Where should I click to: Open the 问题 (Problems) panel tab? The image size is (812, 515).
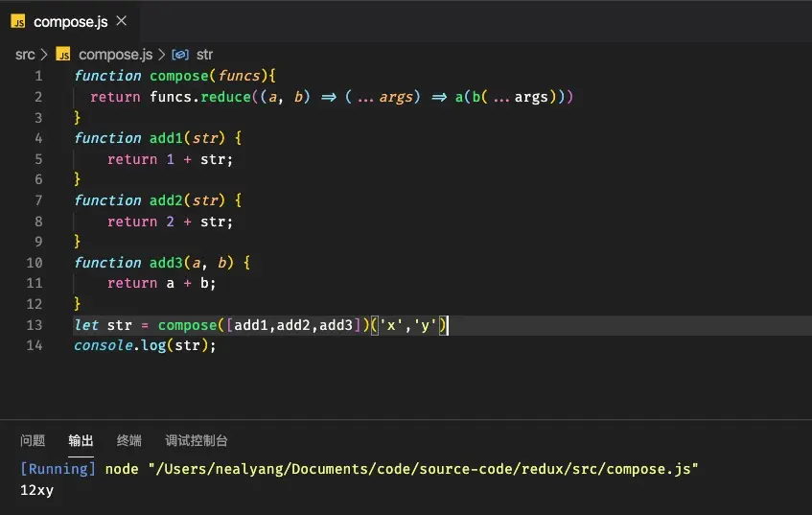coord(33,441)
